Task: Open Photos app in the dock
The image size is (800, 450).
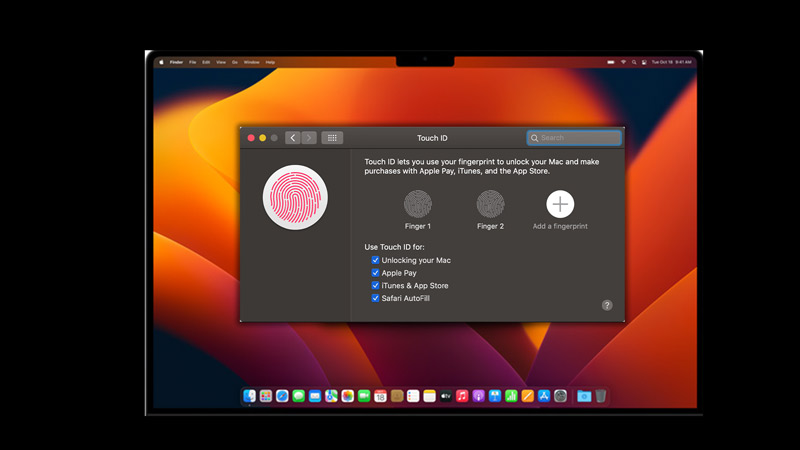Action: (x=347, y=396)
